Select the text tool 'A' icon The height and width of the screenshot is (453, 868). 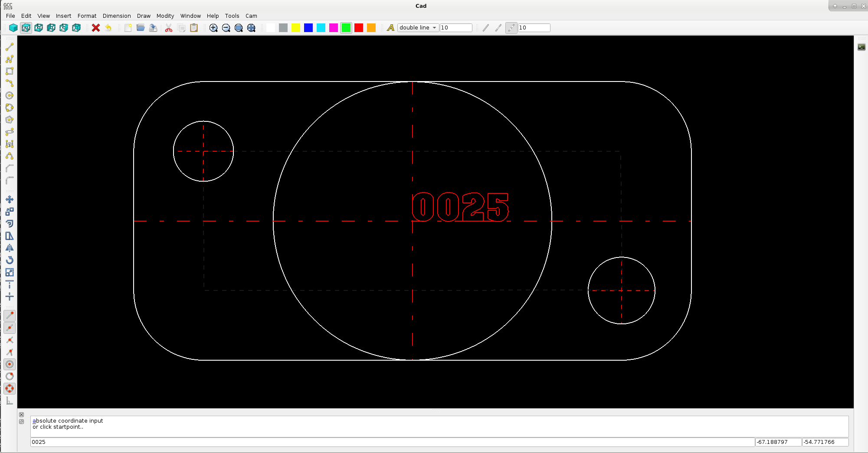[x=390, y=28]
